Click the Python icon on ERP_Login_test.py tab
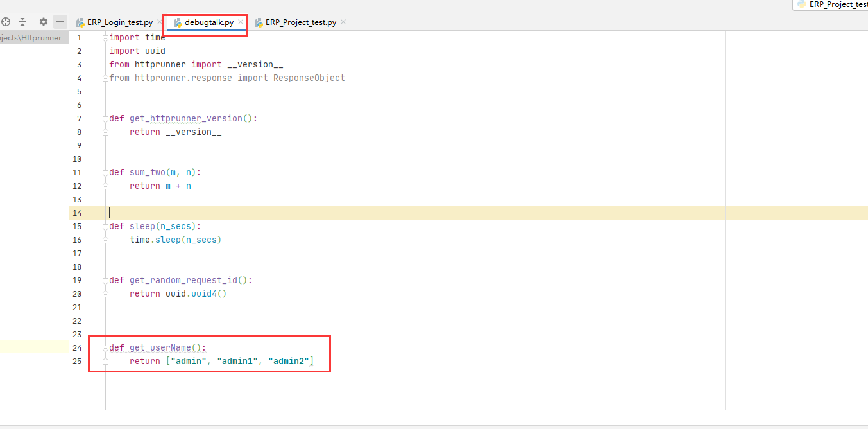868x429 pixels. [x=81, y=21]
